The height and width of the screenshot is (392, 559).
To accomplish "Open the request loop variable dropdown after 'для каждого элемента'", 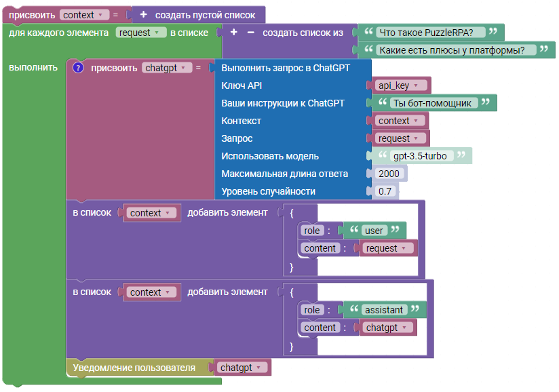I will (141, 33).
